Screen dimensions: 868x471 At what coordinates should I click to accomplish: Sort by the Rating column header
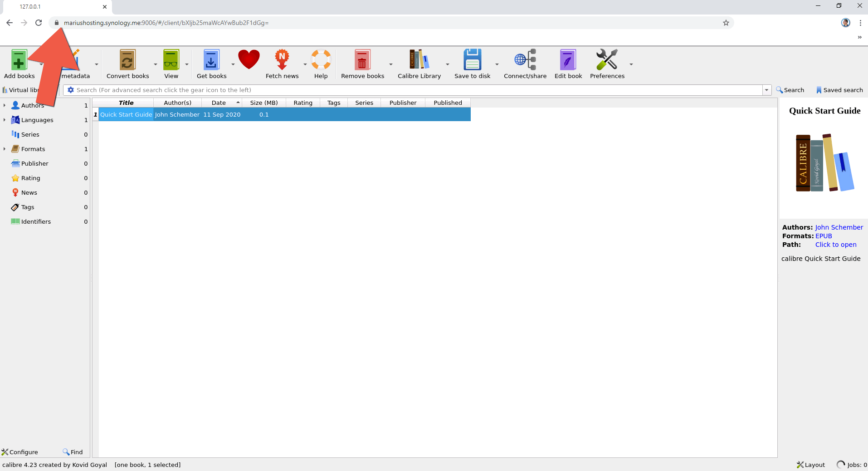coord(303,103)
